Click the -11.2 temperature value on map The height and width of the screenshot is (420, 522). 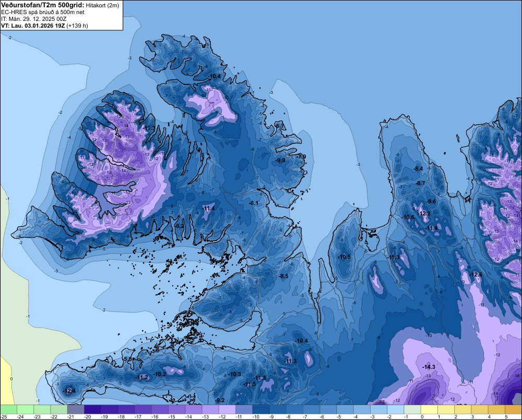click(x=142, y=377)
